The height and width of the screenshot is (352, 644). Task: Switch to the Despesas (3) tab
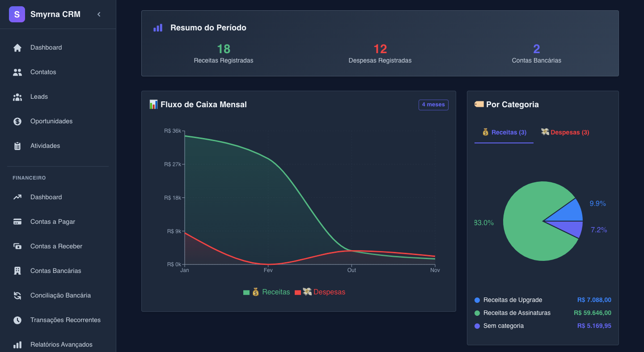tap(565, 132)
